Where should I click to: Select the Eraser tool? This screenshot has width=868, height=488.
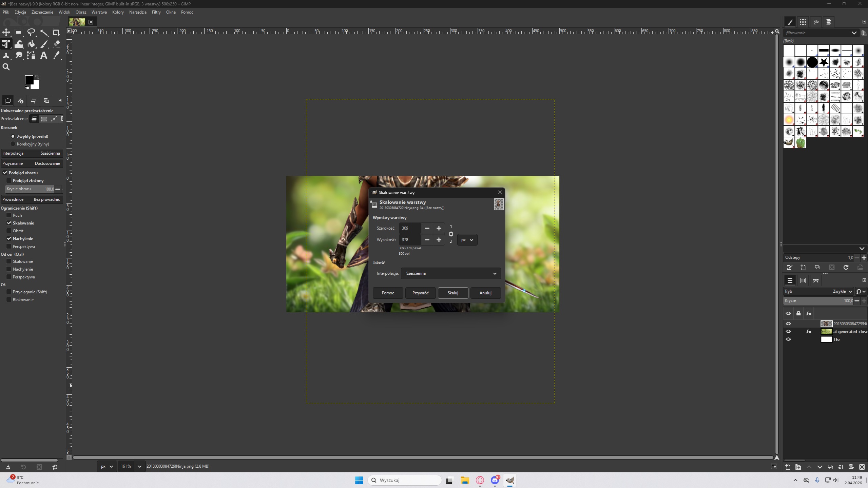click(x=56, y=44)
